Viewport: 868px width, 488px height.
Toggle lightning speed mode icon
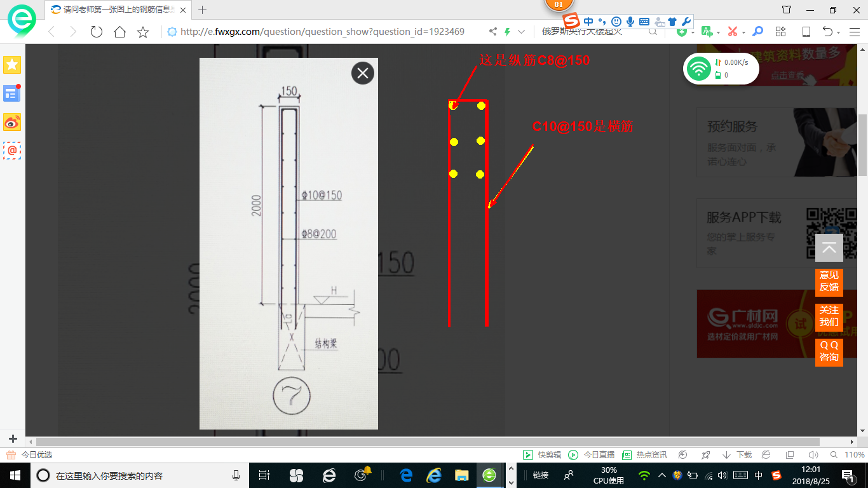[508, 32]
